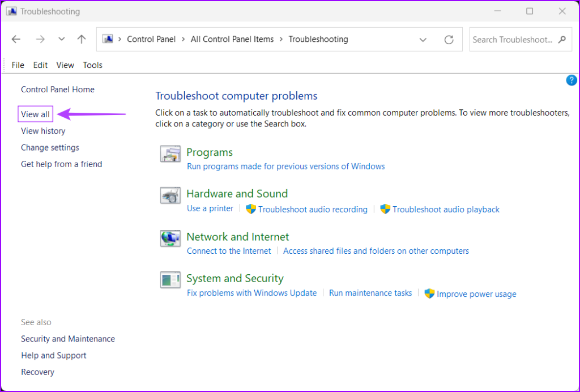The height and width of the screenshot is (392, 580).
Task: Click All Control Panel Items breadcrumb
Action: [x=232, y=39]
